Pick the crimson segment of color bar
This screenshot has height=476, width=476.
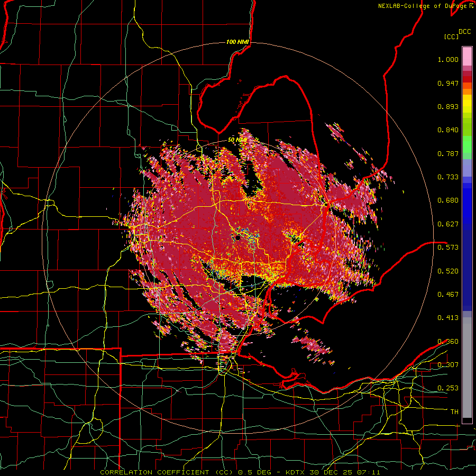coord(467,74)
